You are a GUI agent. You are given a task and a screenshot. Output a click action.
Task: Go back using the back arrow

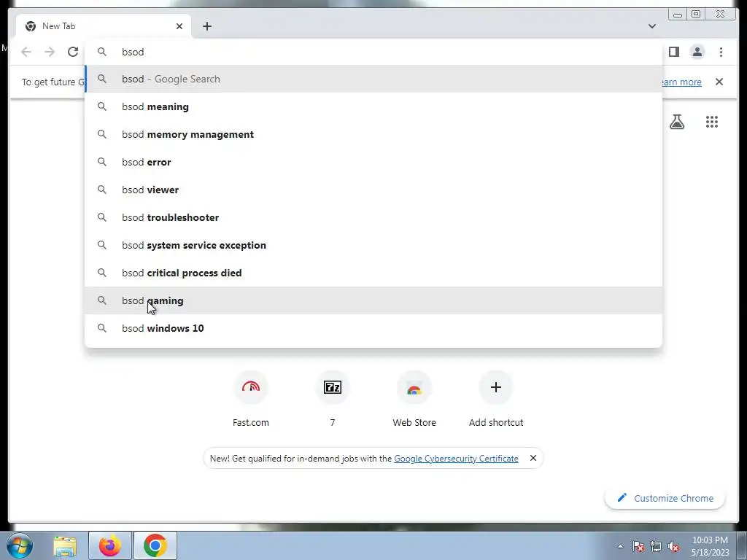(x=26, y=52)
